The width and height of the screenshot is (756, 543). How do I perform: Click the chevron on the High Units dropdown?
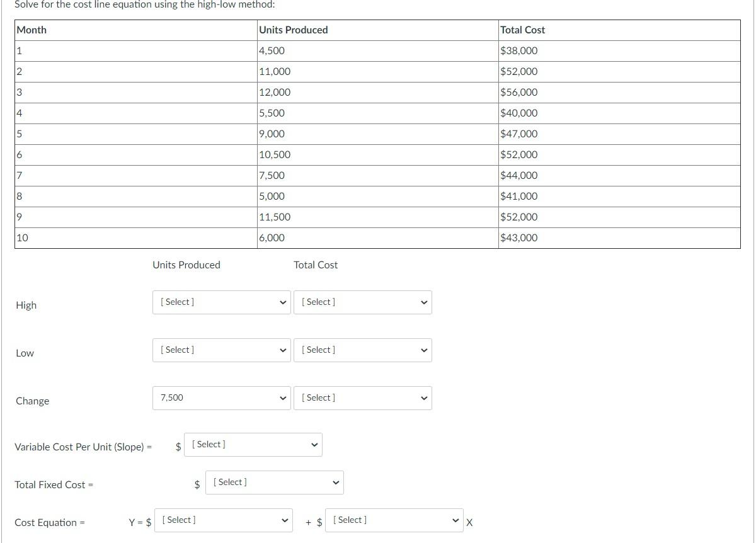tap(282, 302)
